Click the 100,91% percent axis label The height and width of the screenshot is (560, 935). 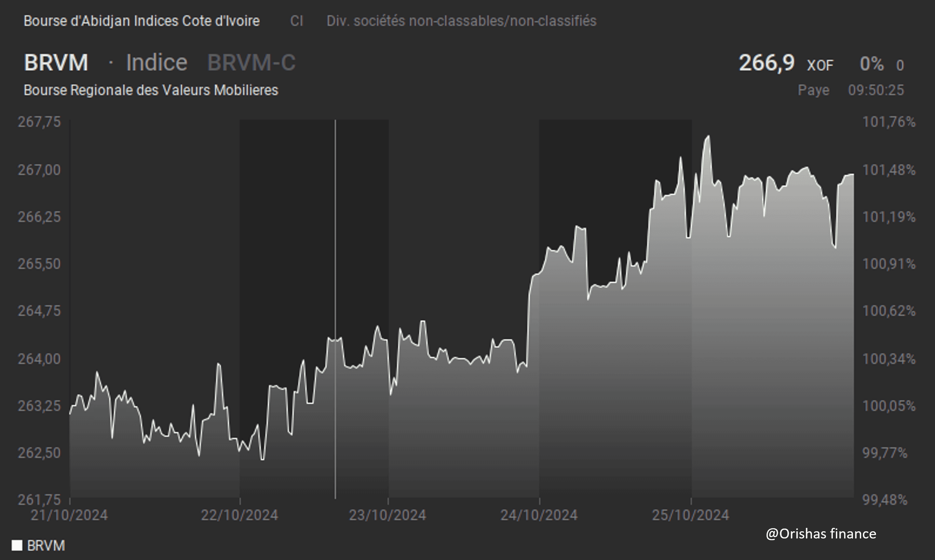pos(889,264)
